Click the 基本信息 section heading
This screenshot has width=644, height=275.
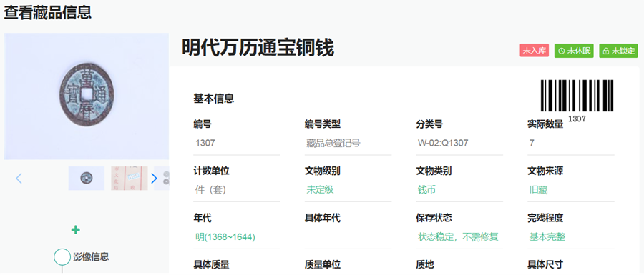click(213, 99)
